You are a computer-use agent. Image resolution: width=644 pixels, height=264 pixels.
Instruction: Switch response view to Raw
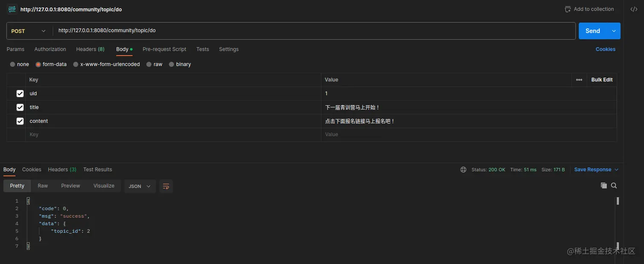pyautogui.click(x=43, y=186)
